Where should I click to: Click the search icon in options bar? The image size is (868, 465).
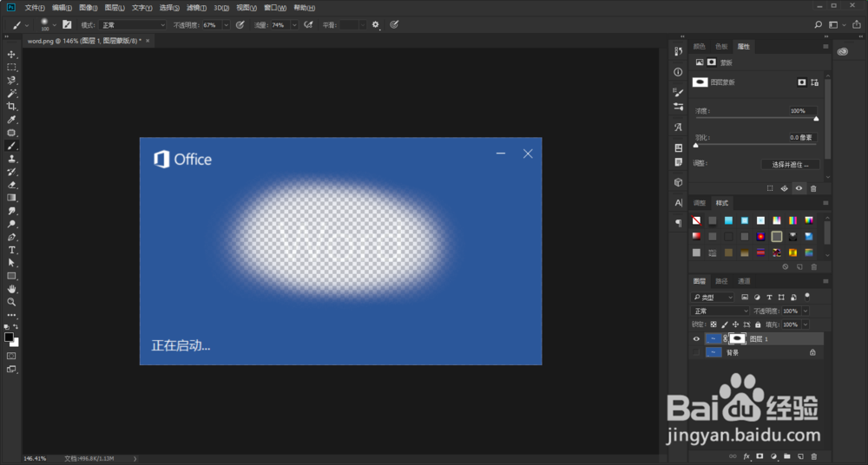(x=819, y=25)
